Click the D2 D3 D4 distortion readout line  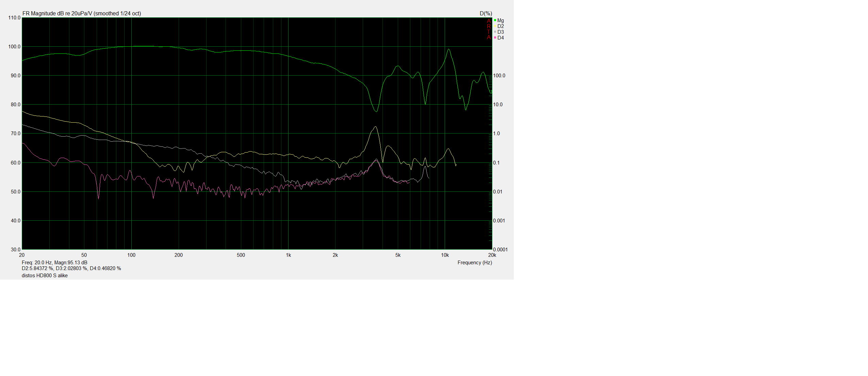(x=71, y=268)
